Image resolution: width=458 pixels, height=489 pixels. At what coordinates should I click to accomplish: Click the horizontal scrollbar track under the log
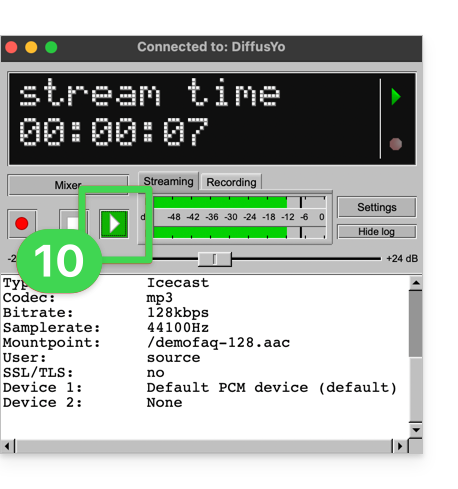pyautogui.click(x=203, y=446)
